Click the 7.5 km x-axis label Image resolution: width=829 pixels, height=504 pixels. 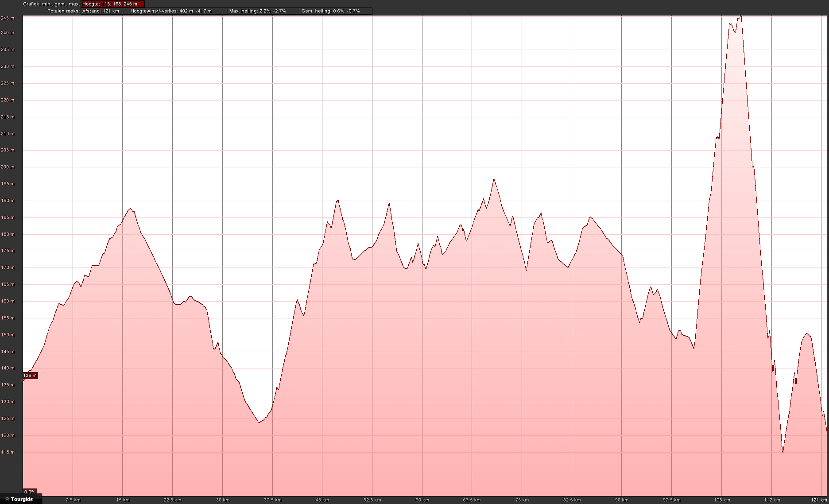tap(73, 500)
